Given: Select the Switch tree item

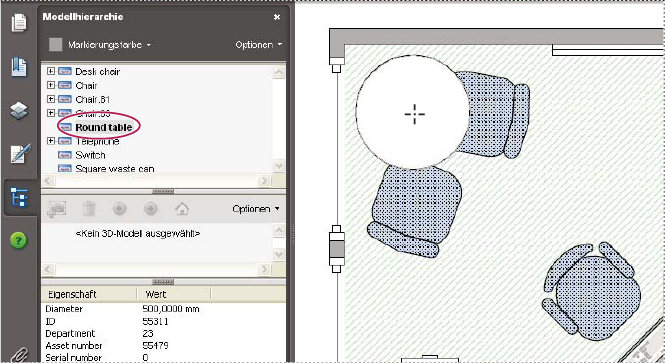Looking at the screenshot, I should click(x=90, y=155).
